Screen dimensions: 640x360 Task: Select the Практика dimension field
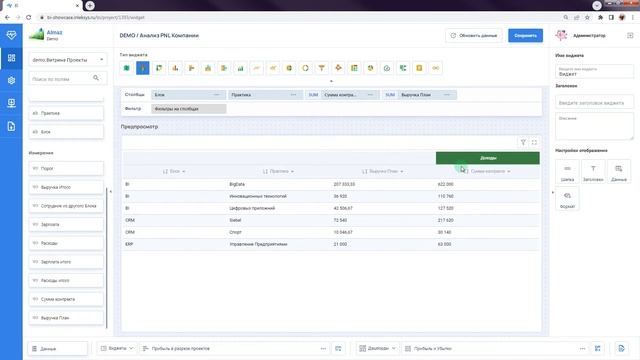[x=66, y=113]
